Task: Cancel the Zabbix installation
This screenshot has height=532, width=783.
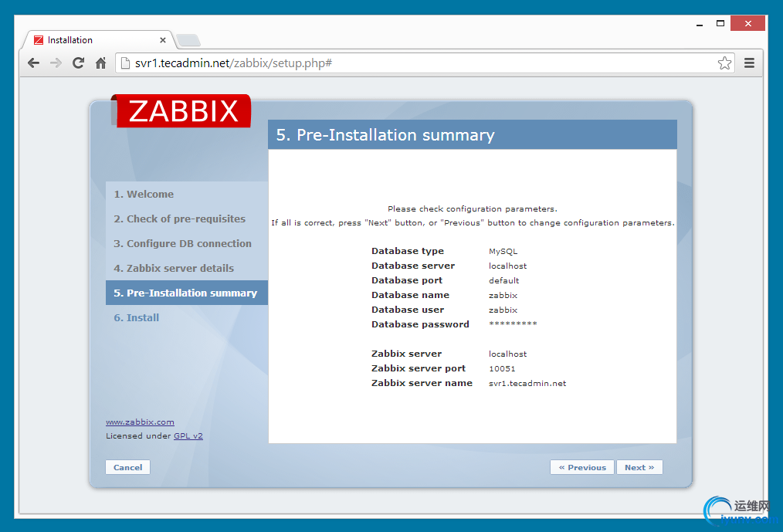Action: coord(127,467)
